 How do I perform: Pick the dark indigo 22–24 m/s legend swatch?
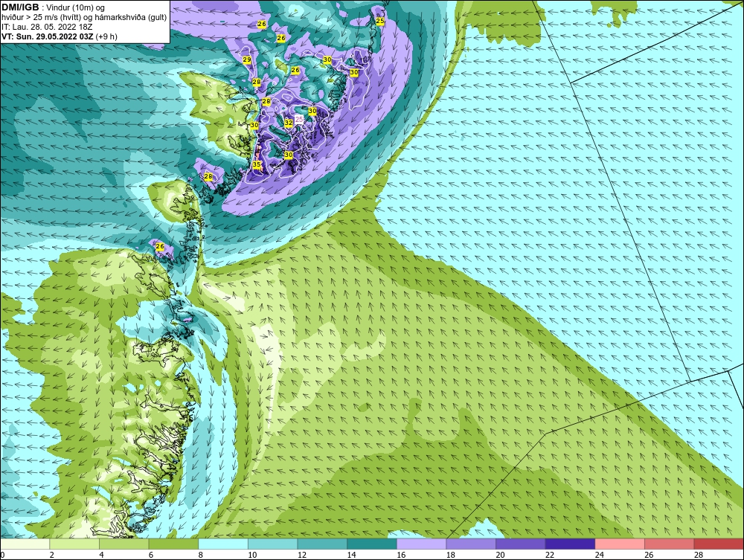coord(570,544)
